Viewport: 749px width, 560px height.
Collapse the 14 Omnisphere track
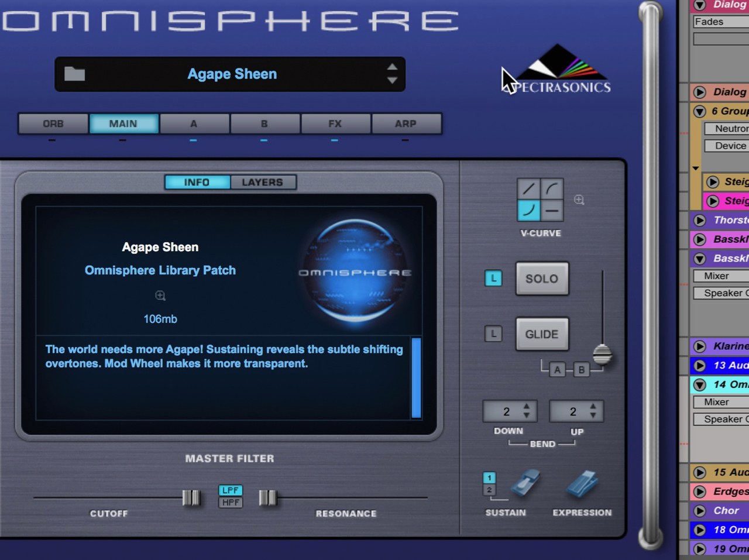[x=700, y=385]
